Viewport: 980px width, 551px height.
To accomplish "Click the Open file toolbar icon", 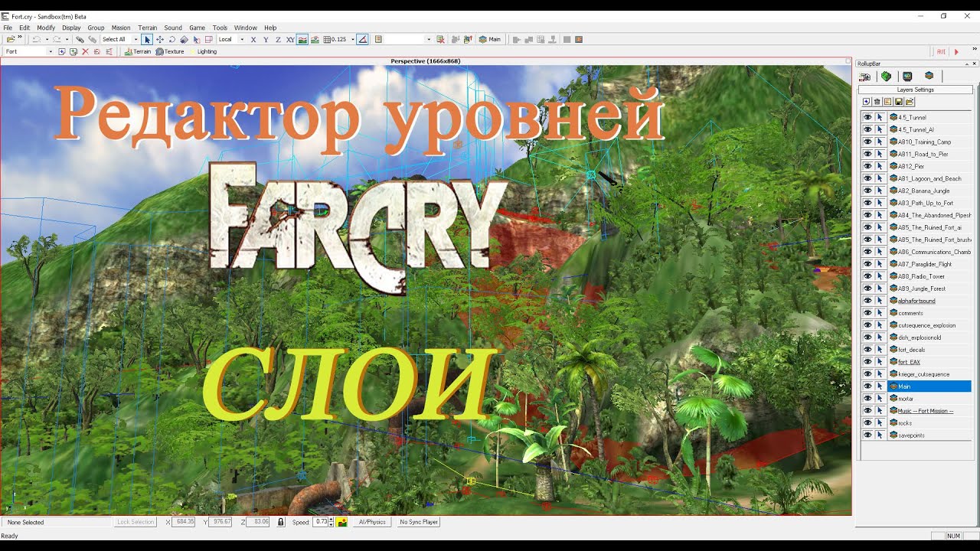I will coord(10,39).
